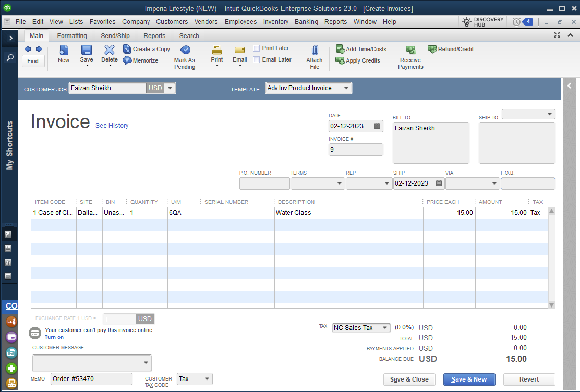Image resolution: width=580 pixels, height=392 pixels.
Task: Click the green plus sidebar icon
Action: tap(11, 369)
